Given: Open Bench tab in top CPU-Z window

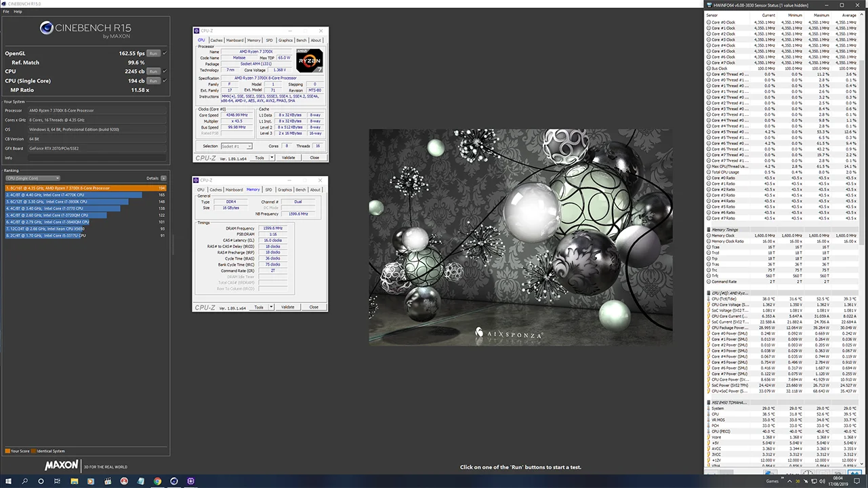Looking at the screenshot, I should [x=302, y=40].
